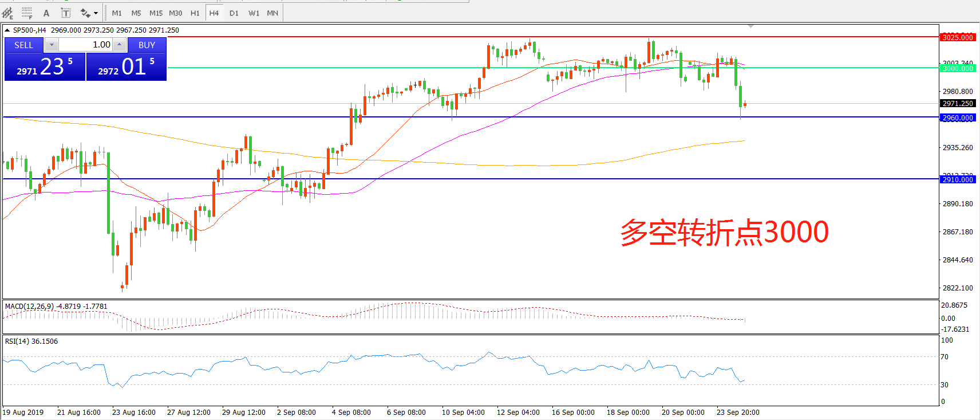Click the green 3000.000 price level label
The image size is (980, 420).
958,68
